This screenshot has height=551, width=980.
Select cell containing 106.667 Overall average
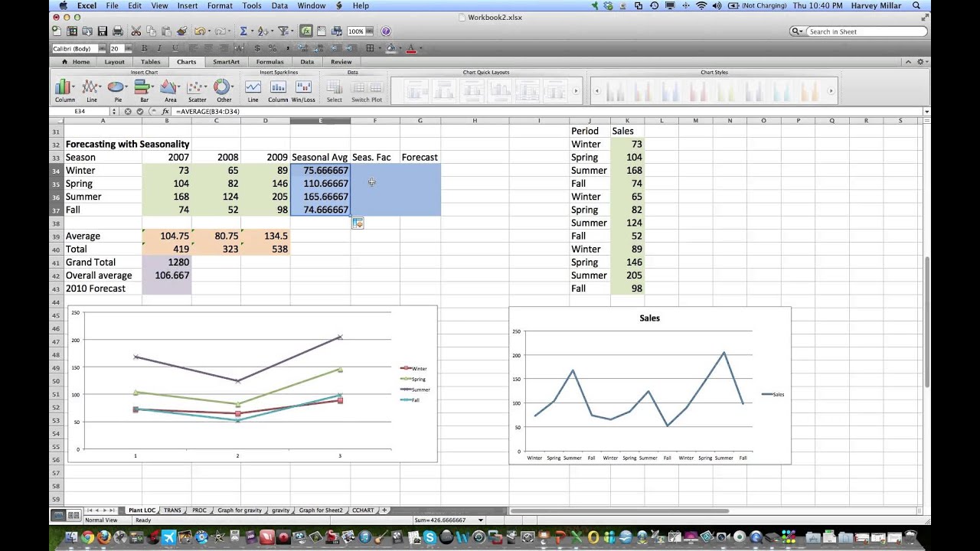point(167,275)
